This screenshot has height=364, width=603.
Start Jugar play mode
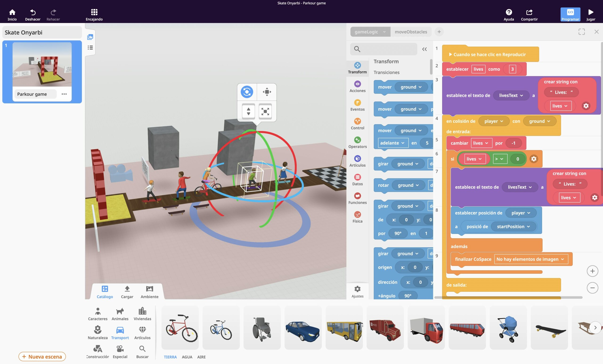pos(591,15)
